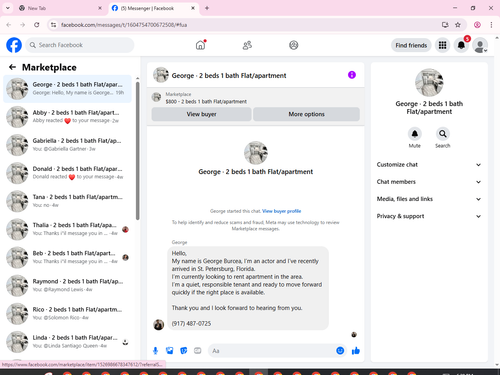Attach a photo file icon

pyautogui.click(x=170, y=351)
